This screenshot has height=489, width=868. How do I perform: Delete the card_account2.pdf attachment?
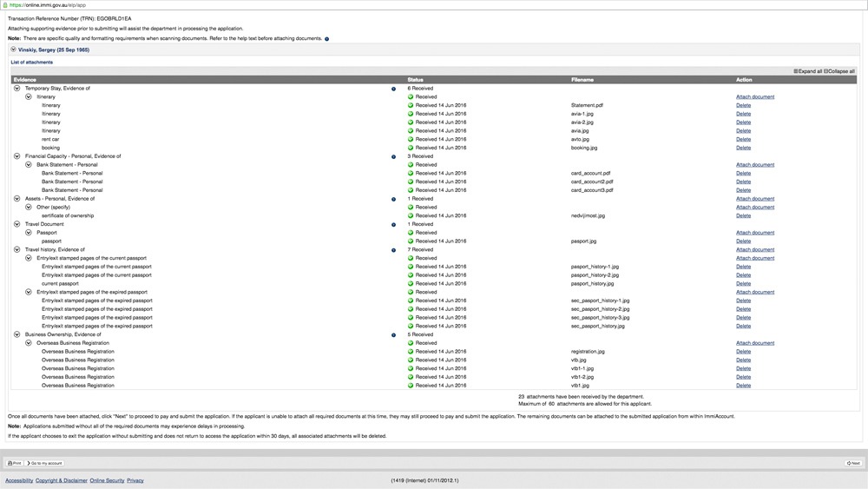click(x=743, y=182)
